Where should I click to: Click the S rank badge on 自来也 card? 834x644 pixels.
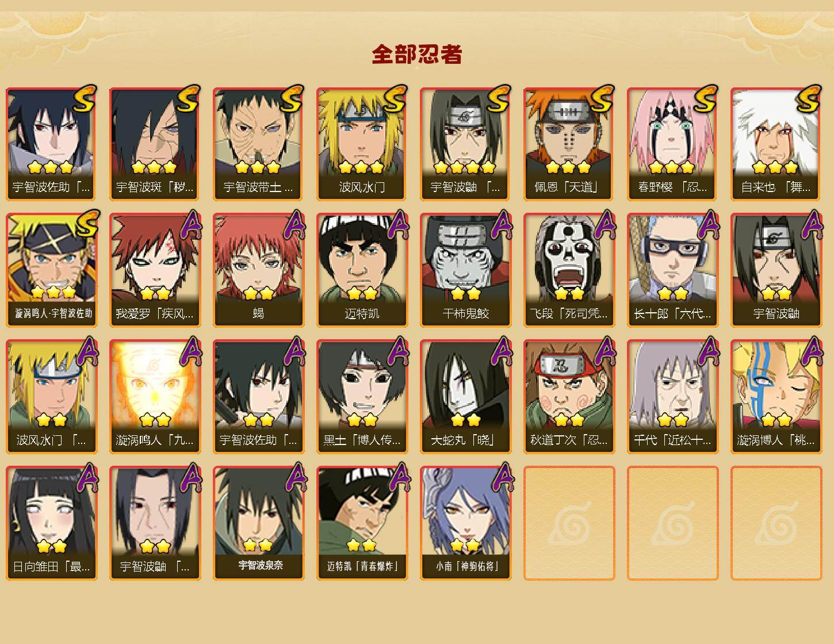pyautogui.click(x=808, y=99)
